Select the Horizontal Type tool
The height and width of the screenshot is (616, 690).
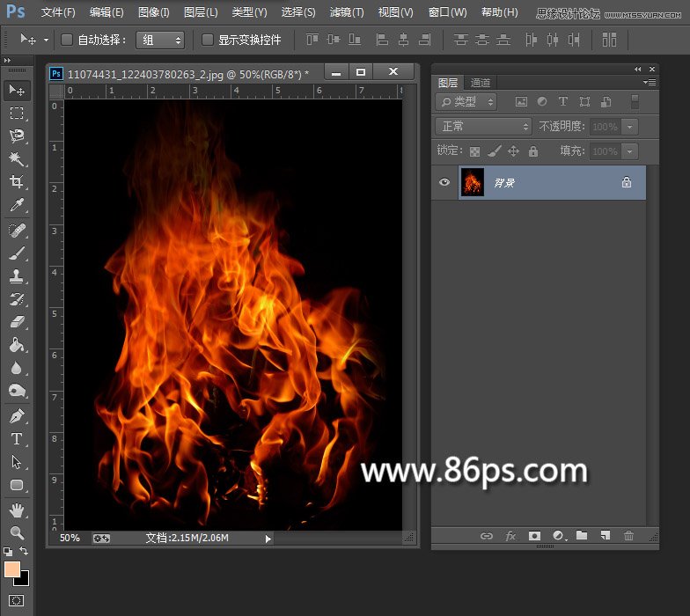click(17, 438)
